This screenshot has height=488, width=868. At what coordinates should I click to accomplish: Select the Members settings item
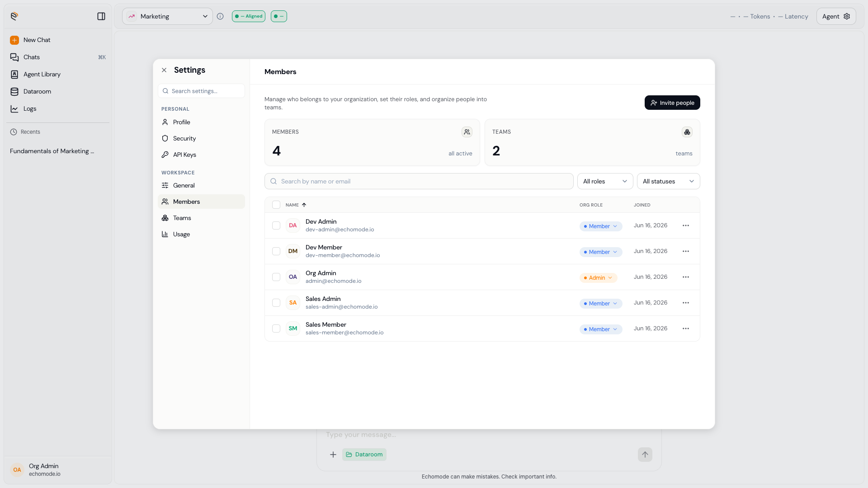coord(201,202)
